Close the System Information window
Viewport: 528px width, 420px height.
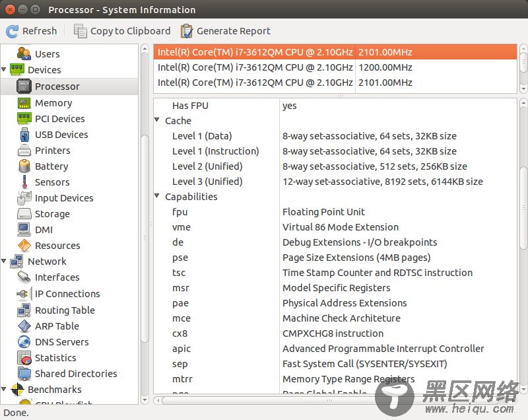point(10,9)
